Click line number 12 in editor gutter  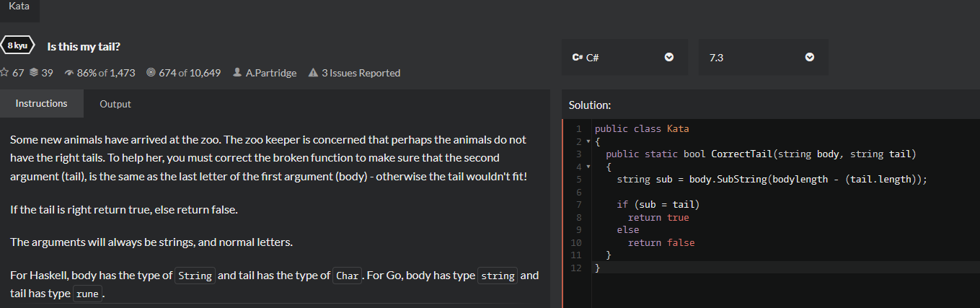pos(575,268)
